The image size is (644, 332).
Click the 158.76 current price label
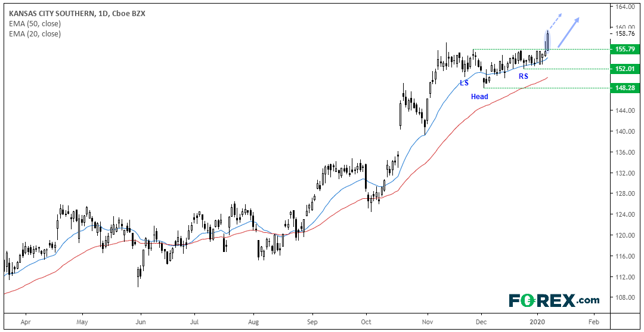[x=625, y=33]
